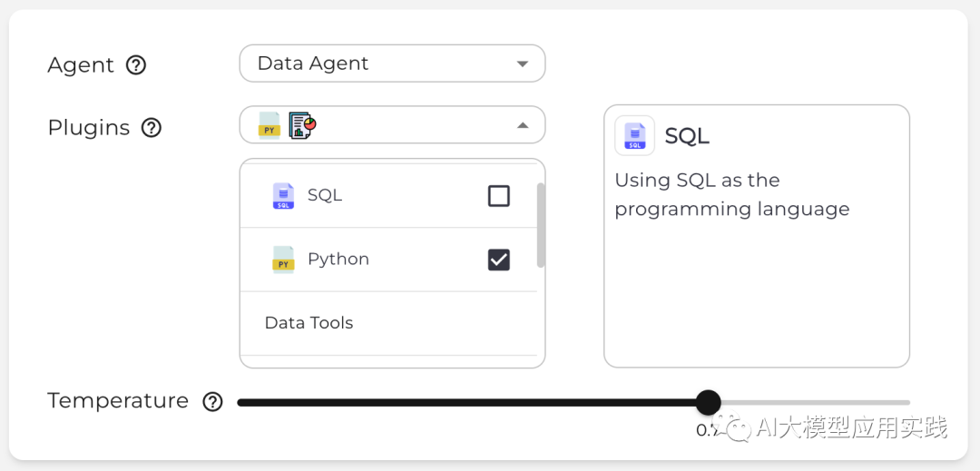The height and width of the screenshot is (471, 980).
Task: Collapse the Plugins dropdown arrow
Action: tap(523, 125)
